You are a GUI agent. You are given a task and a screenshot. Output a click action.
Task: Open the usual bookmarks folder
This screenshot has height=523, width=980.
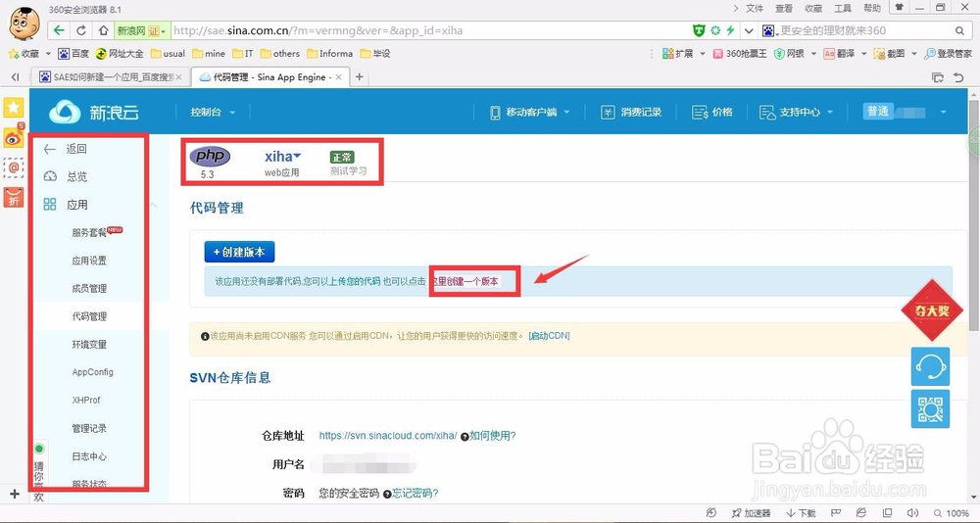tap(168, 54)
